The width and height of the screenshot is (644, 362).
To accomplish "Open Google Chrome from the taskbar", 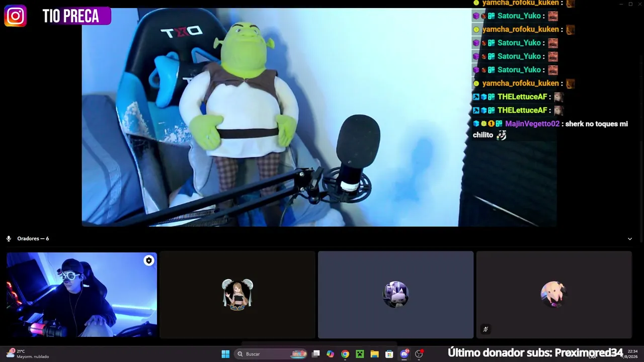I will coord(345,354).
